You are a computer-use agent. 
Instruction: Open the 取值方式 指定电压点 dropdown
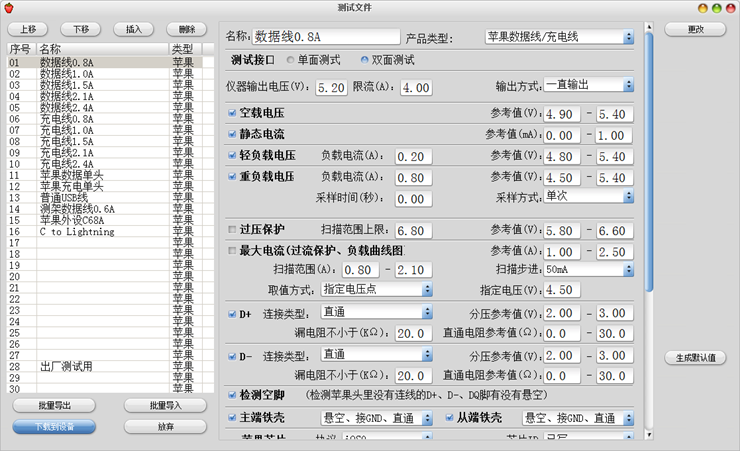[x=376, y=289]
